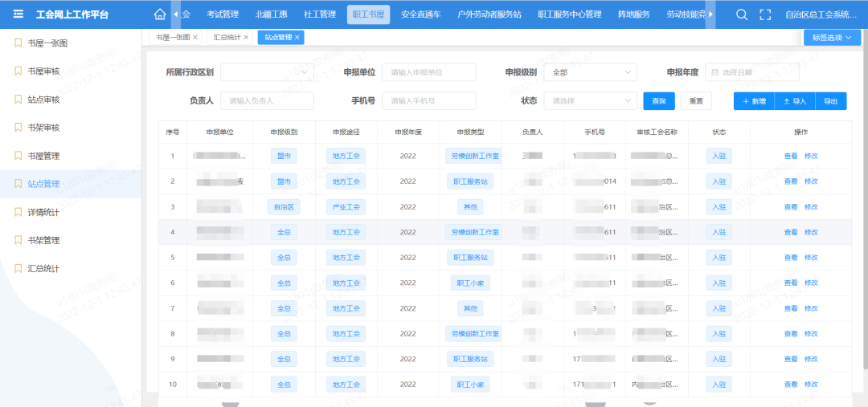The width and height of the screenshot is (868, 407).
Task: Click the 查询 search button
Action: 659,101
